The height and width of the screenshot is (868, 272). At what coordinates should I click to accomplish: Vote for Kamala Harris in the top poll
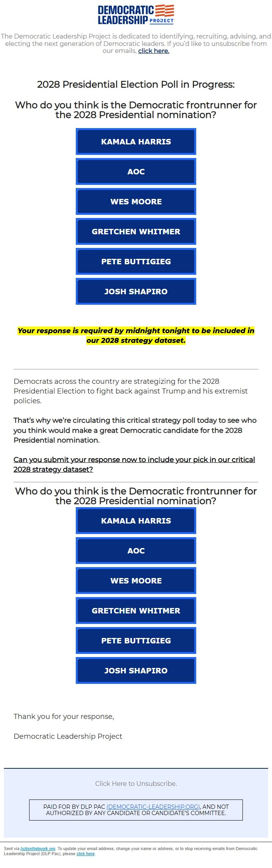point(136,141)
